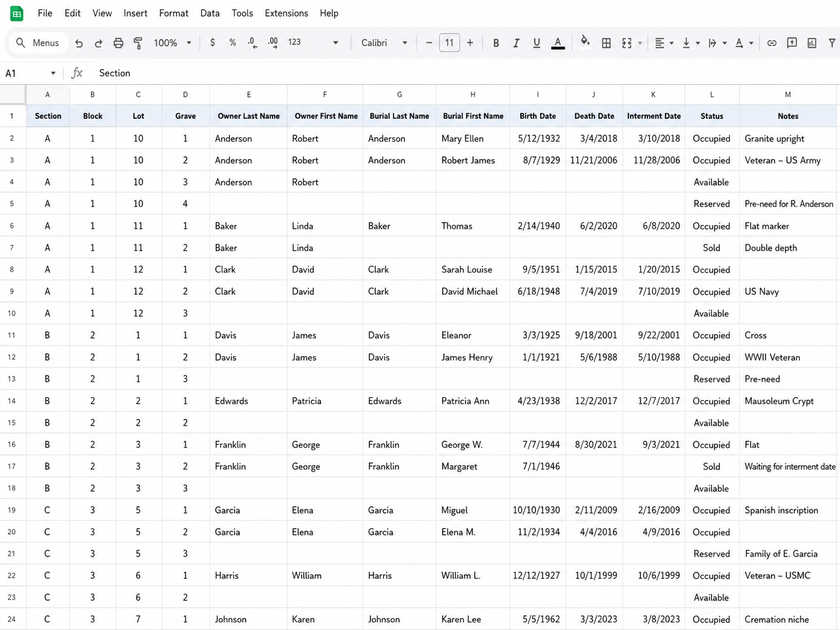The width and height of the screenshot is (840, 630).
Task: Click the formula bar containing Section
Action: [464, 73]
